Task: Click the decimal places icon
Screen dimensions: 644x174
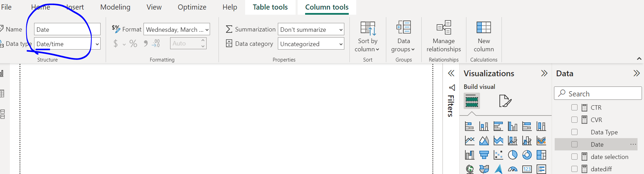Action: pyautogui.click(x=156, y=43)
